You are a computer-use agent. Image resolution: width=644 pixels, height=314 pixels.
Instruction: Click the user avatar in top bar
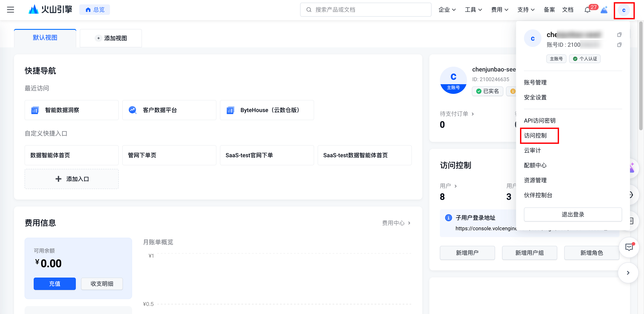point(623,10)
